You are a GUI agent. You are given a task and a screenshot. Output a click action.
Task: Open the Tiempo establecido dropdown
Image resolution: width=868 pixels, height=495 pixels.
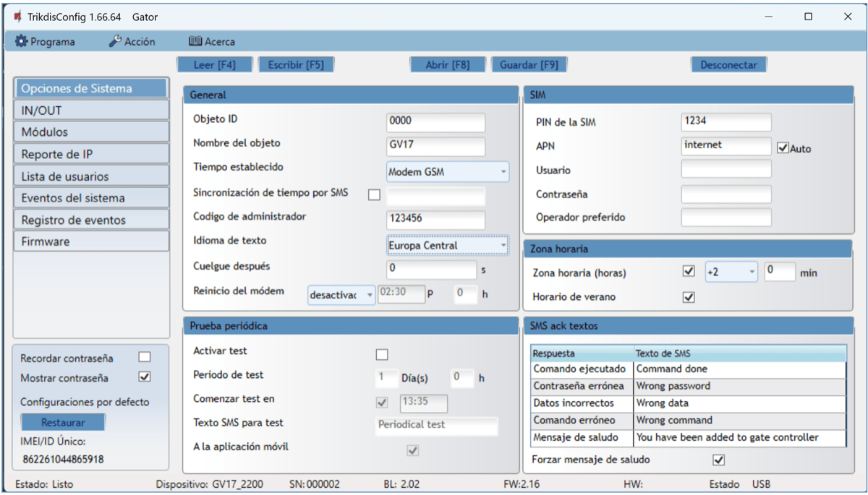tap(447, 172)
